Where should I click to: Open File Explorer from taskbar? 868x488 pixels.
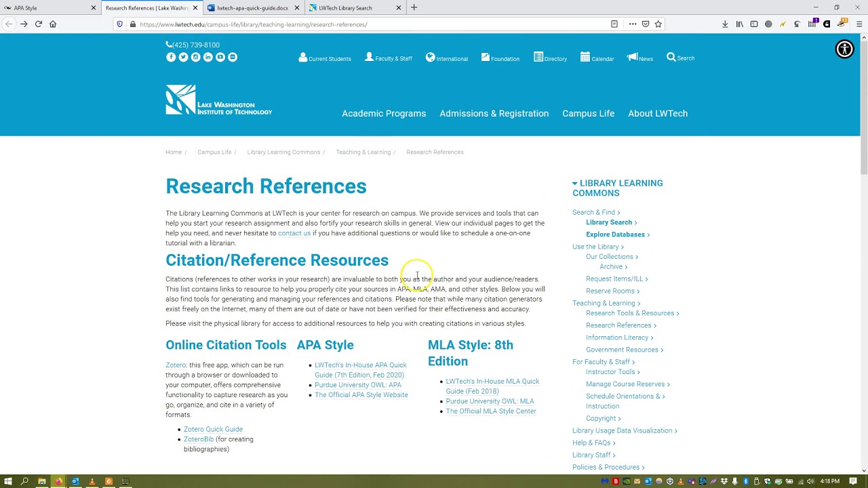[x=42, y=481]
